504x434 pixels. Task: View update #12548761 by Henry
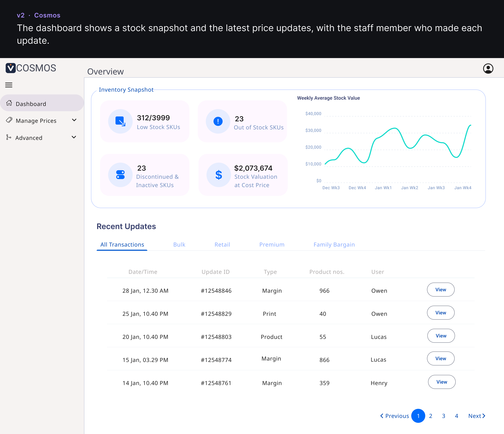[x=442, y=382]
